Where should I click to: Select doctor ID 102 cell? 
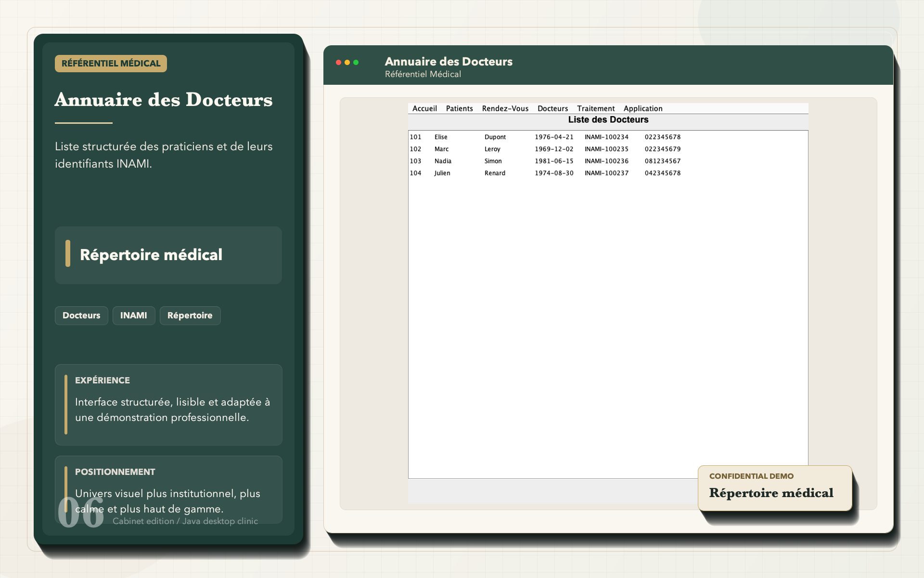[x=415, y=149]
